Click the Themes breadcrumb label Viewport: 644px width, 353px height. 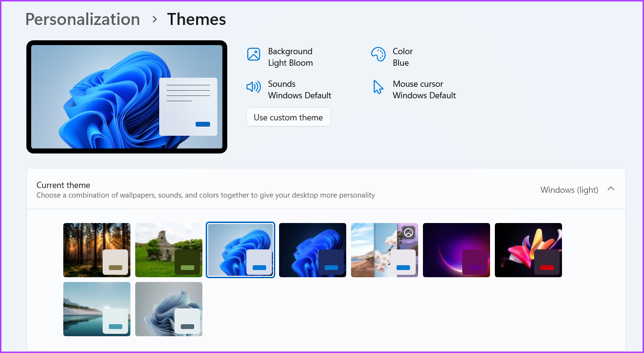coord(196,19)
